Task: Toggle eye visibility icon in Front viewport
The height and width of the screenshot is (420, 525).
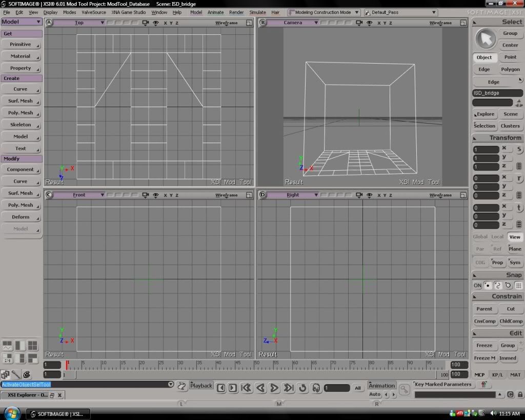Action: pyautogui.click(x=156, y=195)
